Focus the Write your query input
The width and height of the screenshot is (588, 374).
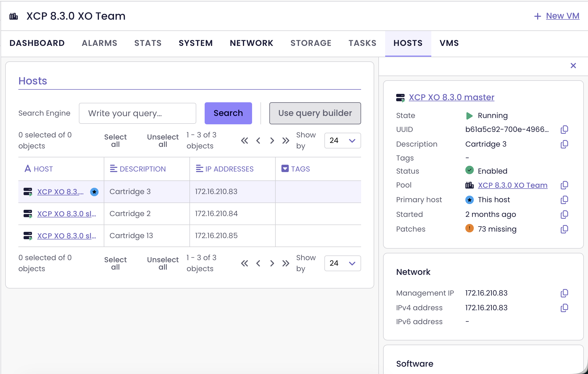pyautogui.click(x=137, y=113)
